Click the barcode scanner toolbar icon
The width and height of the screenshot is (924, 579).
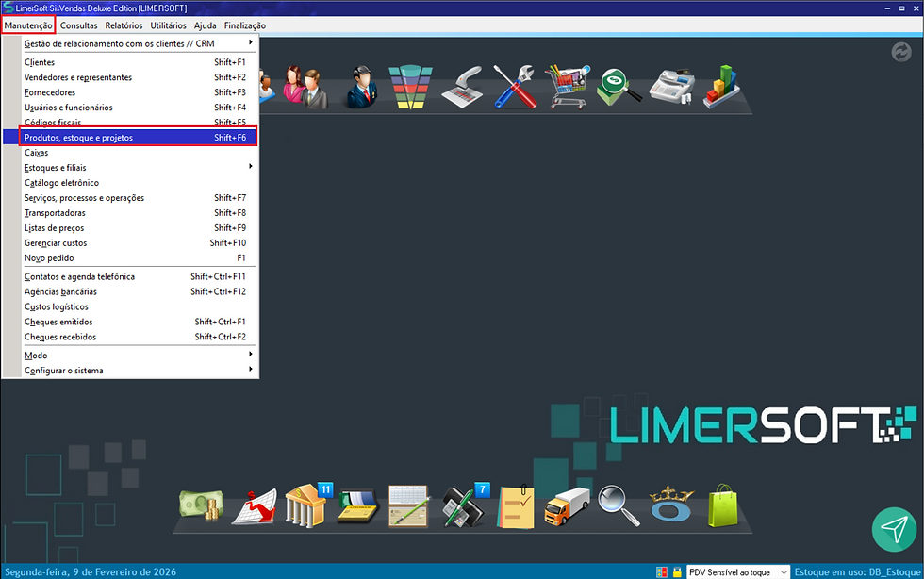tap(462, 88)
